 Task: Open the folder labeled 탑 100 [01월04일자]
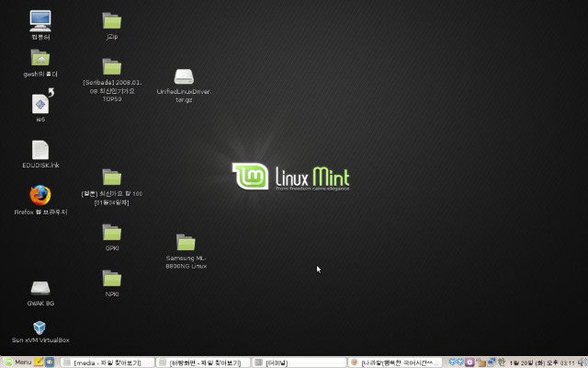112,177
